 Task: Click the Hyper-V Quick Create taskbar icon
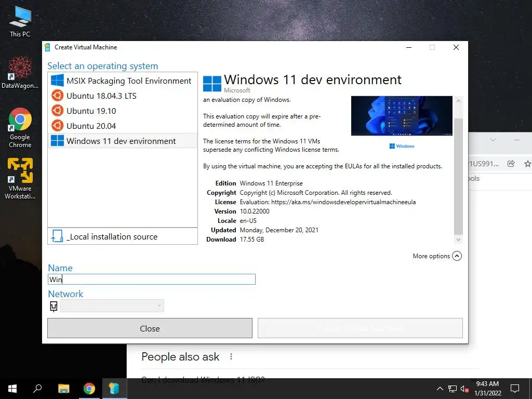coord(114,389)
